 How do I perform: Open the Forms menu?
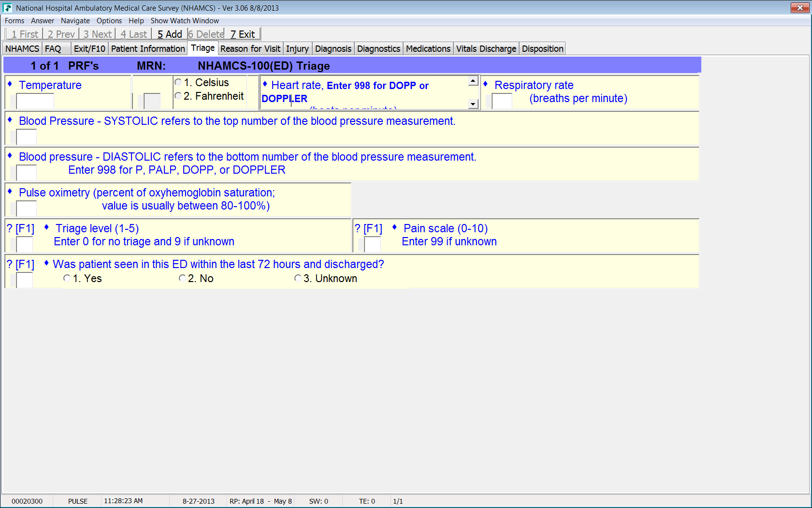coord(14,21)
